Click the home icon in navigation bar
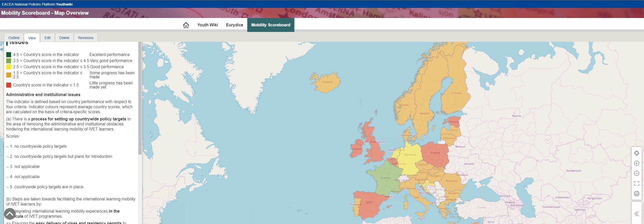This screenshot has width=644, height=224. [186, 25]
